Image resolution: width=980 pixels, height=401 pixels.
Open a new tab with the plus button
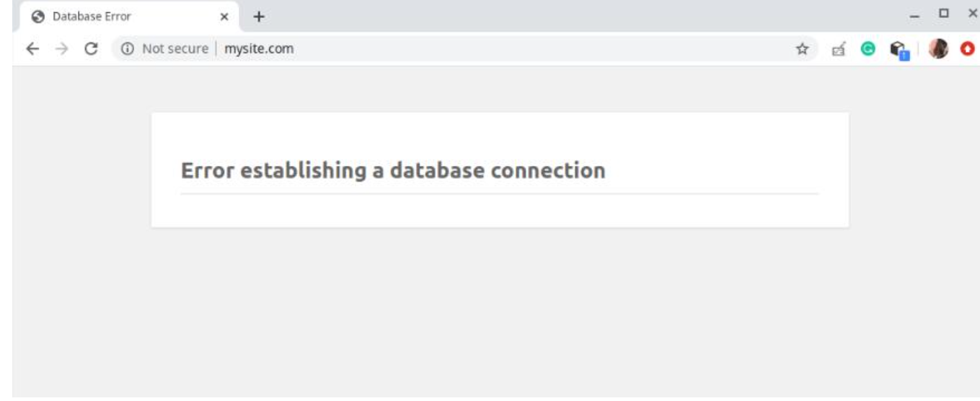(x=259, y=16)
